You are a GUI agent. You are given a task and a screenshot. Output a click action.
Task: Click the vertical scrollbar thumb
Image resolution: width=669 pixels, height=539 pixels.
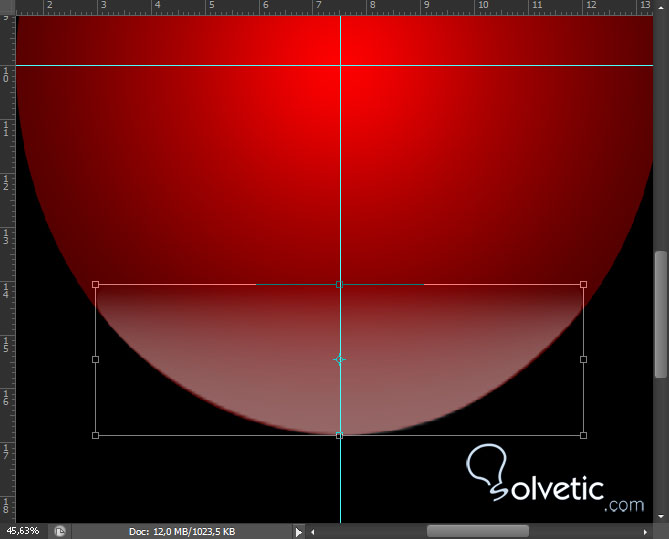(x=661, y=315)
